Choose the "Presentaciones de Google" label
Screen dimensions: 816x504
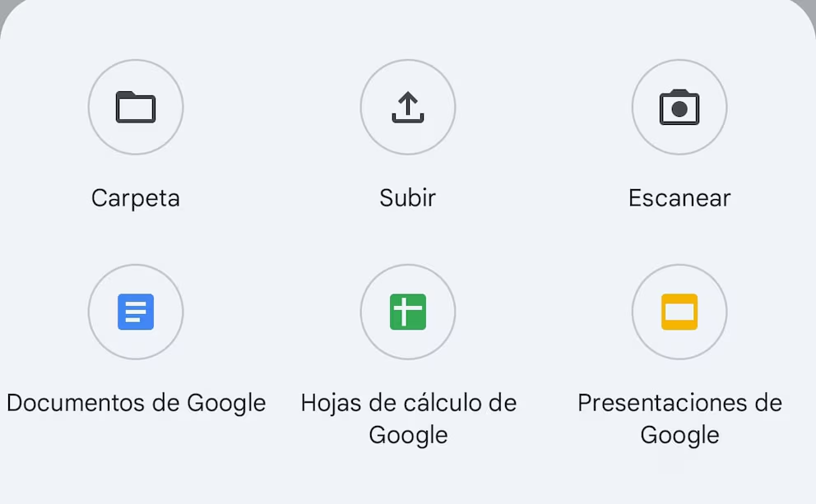click(679, 418)
